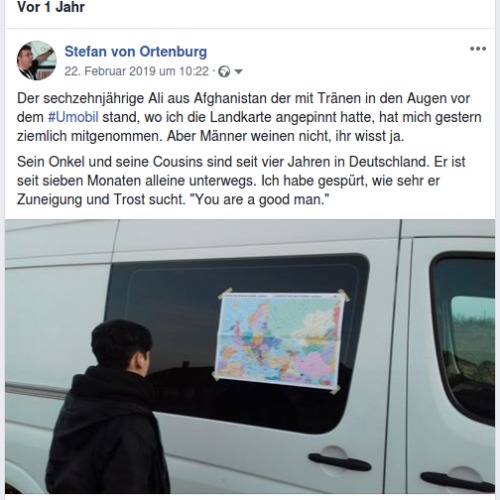Click the sliding door handle in the photo

[340, 461]
